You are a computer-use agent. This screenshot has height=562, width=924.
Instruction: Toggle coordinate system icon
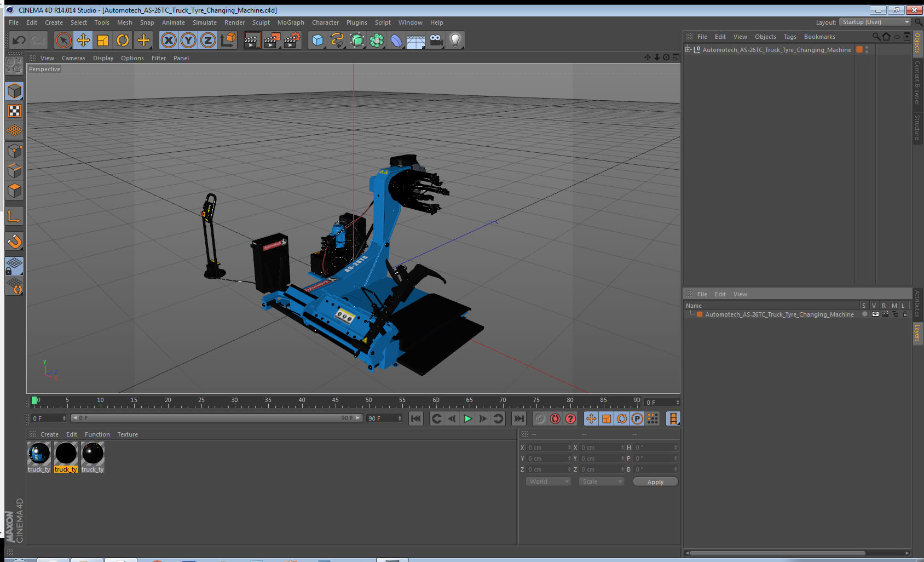click(x=228, y=40)
